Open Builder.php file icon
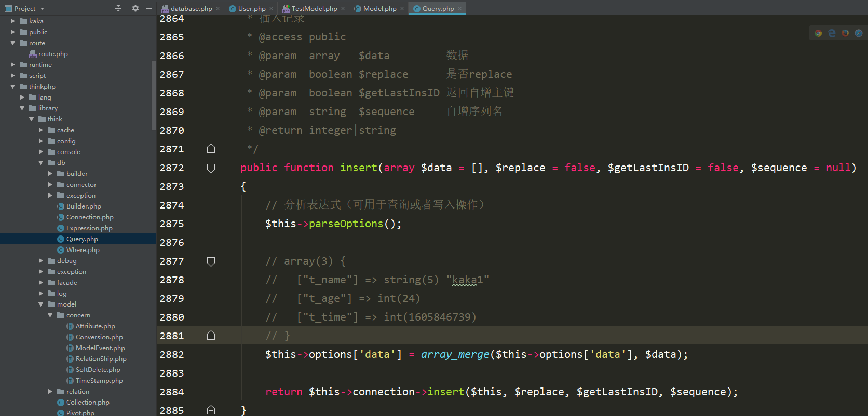The width and height of the screenshot is (868, 416). [x=61, y=206]
